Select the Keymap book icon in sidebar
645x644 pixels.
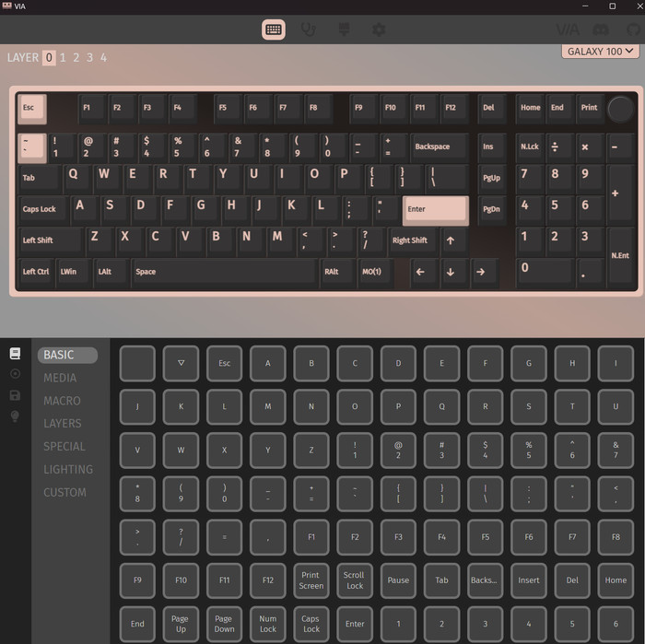pos(16,353)
